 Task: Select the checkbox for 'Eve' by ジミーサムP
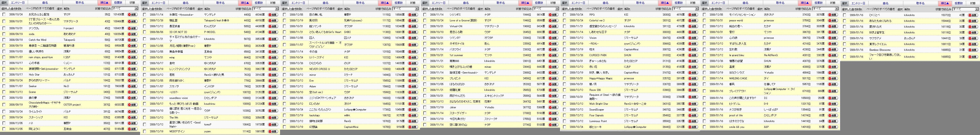(x=284, y=81)
